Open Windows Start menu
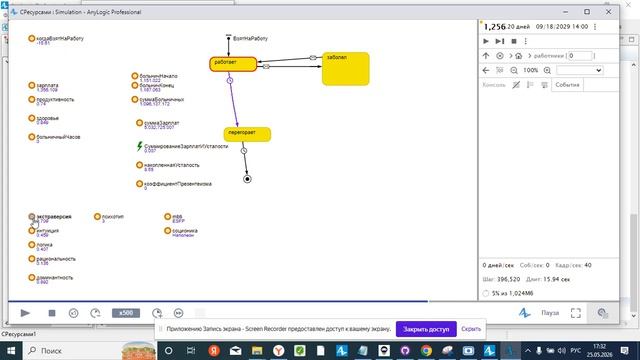The width and height of the screenshot is (640, 360). [11, 351]
